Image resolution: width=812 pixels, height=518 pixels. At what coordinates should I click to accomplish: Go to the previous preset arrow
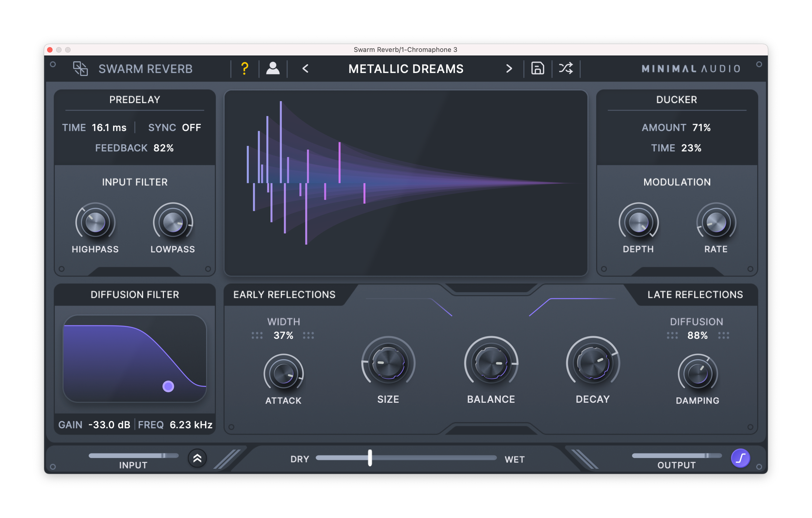[305, 69]
